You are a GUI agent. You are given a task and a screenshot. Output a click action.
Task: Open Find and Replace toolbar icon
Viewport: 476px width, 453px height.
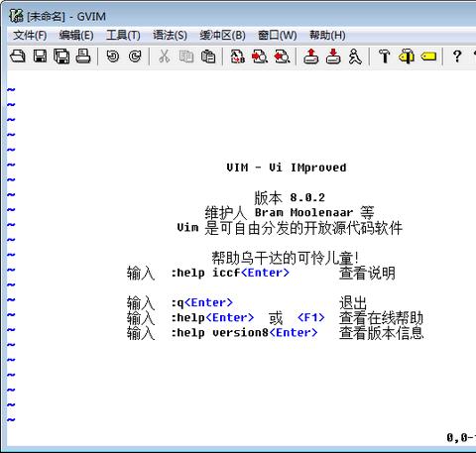pos(238,57)
